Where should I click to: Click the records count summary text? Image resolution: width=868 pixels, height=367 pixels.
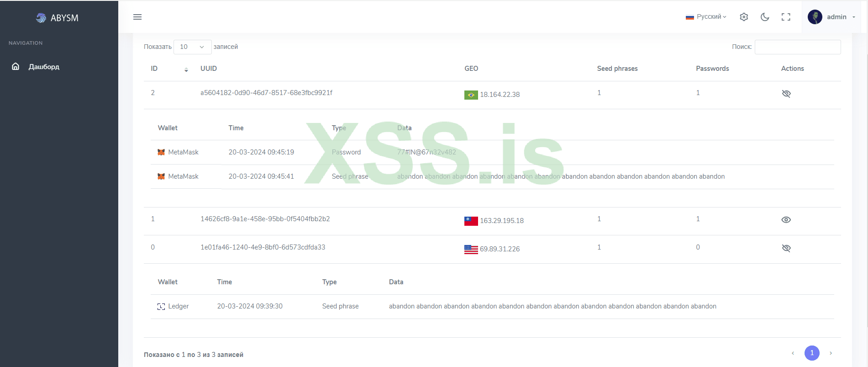194,355
